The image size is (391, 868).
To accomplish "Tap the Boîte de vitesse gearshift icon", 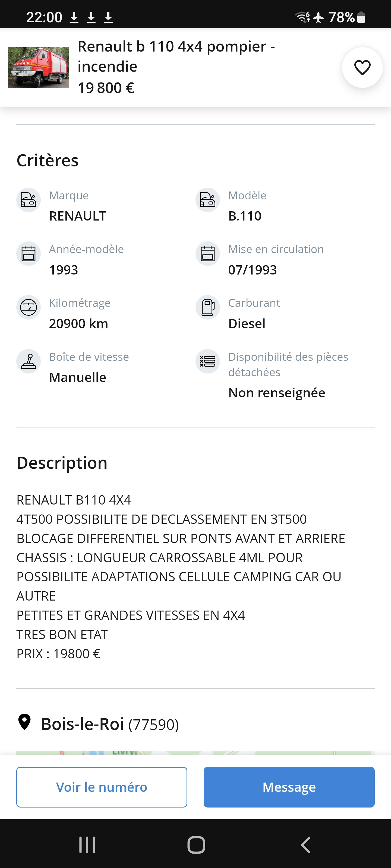I will click(29, 361).
